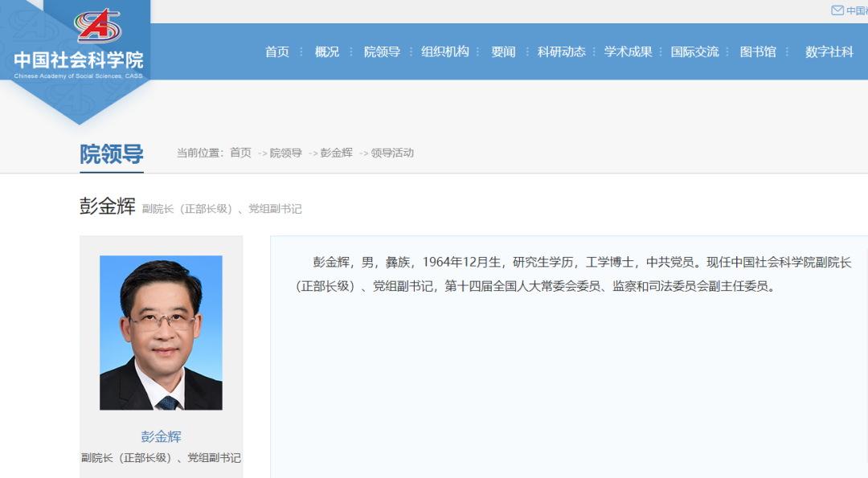Open the 国际交流 navigation item

tap(695, 51)
